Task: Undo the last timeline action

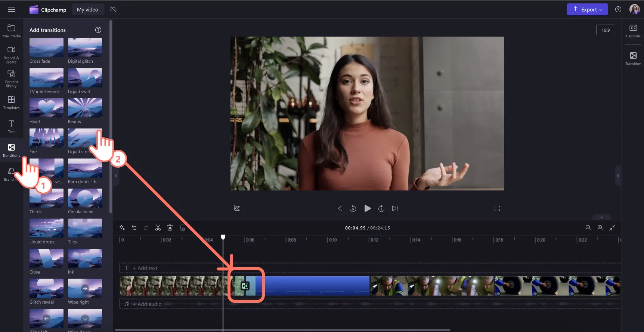Action: pyautogui.click(x=134, y=228)
